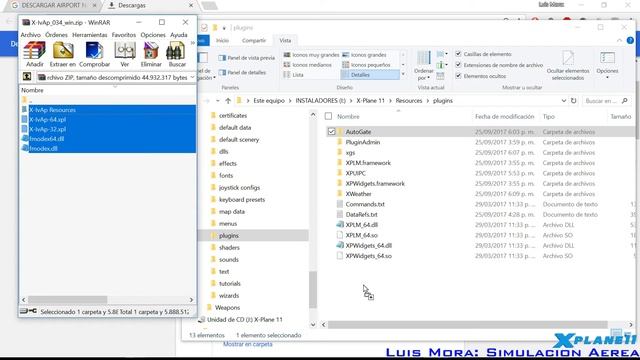
Task: Open the Opciones menu in WinRAR
Action: tap(153, 35)
